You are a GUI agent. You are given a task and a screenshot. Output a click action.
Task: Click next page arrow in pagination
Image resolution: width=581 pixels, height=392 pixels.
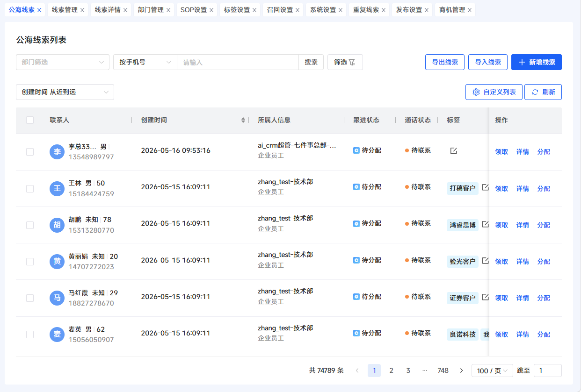tap(461, 371)
